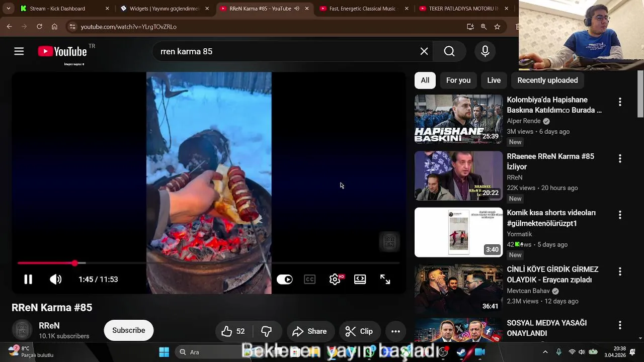The height and width of the screenshot is (362, 644).
Task: View site information icon in address bar
Action: click(x=72, y=27)
